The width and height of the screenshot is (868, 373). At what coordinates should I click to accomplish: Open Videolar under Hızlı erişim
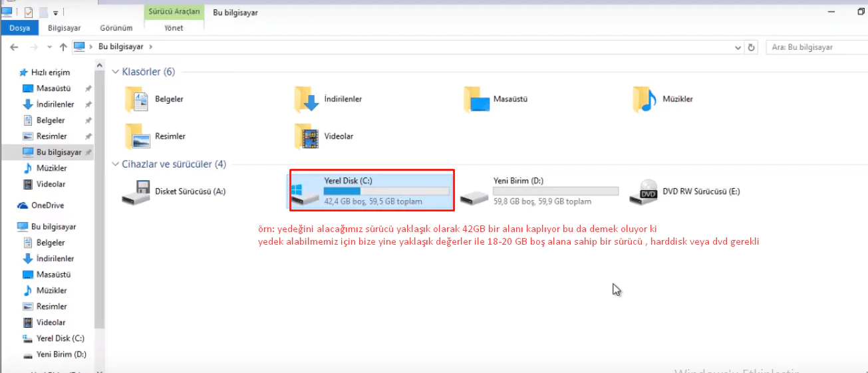pos(44,184)
